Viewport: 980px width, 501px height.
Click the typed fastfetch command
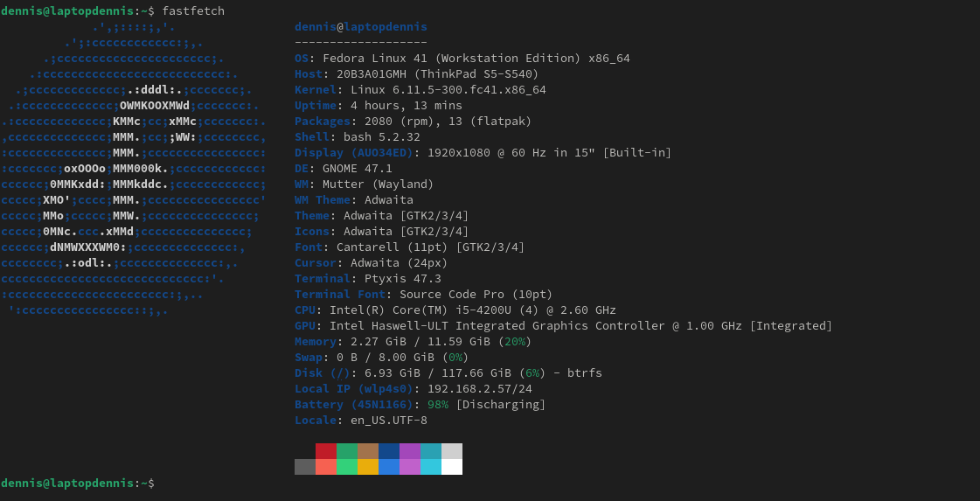[193, 10]
